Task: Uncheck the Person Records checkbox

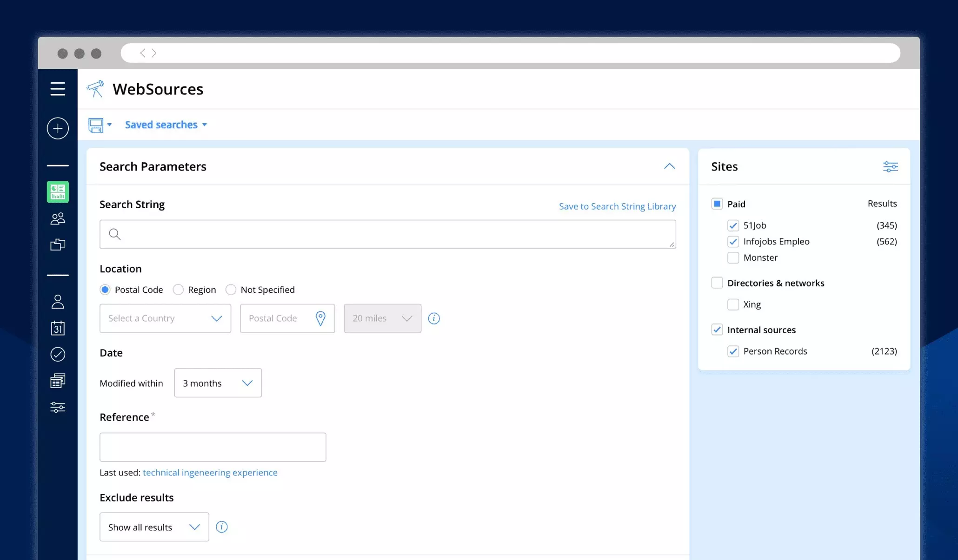Action: tap(733, 351)
